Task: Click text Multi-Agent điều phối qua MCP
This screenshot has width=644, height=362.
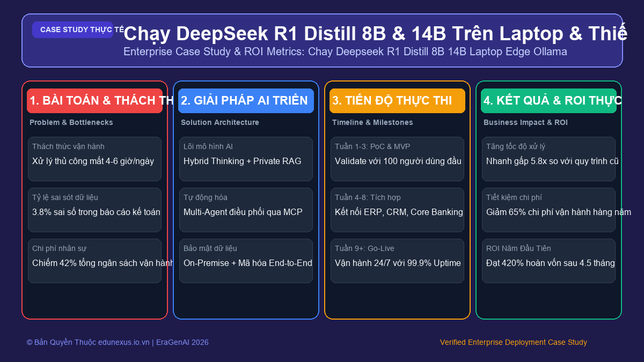Action: coord(243,212)
